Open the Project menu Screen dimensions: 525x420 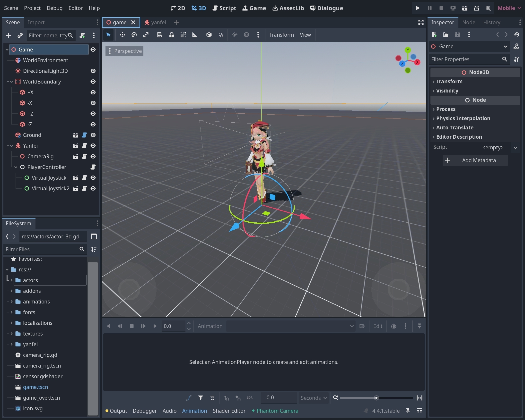pyautogui.click(x=32, y=8)
